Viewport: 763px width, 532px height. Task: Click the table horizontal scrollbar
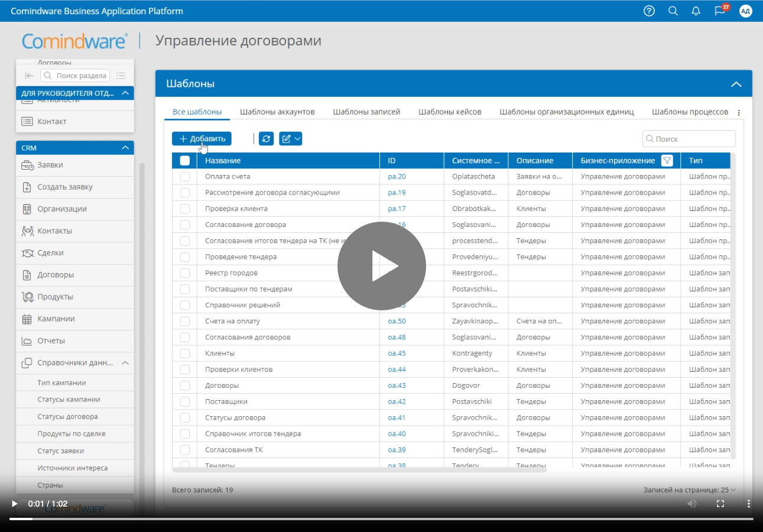pyautogui.click(x=359, y=470)
